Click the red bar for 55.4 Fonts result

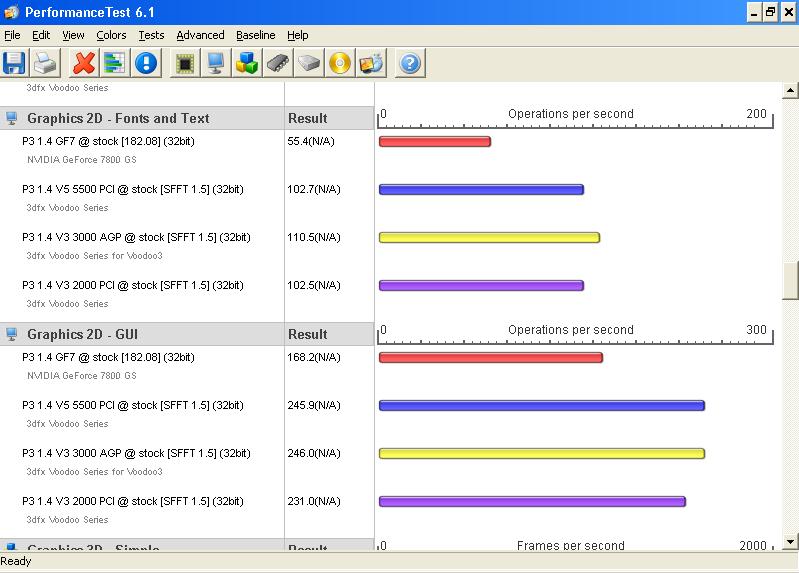(x=435, y=142)
